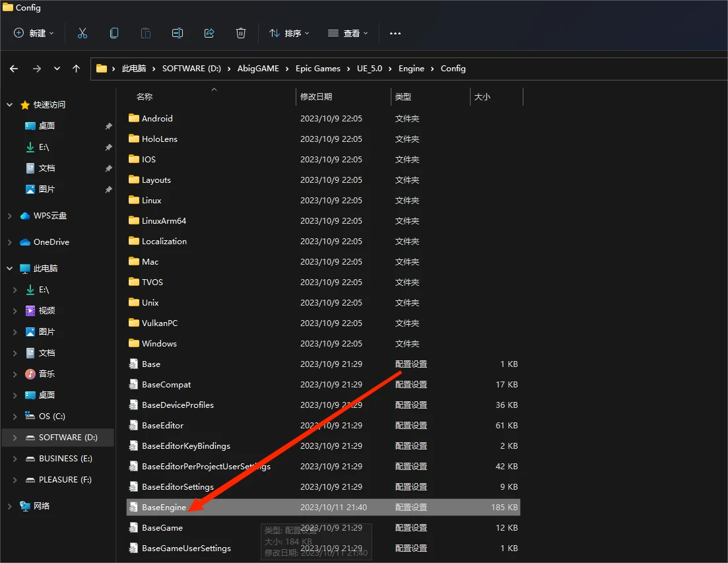Click the address bar folder icon

[x=101, y=69]
